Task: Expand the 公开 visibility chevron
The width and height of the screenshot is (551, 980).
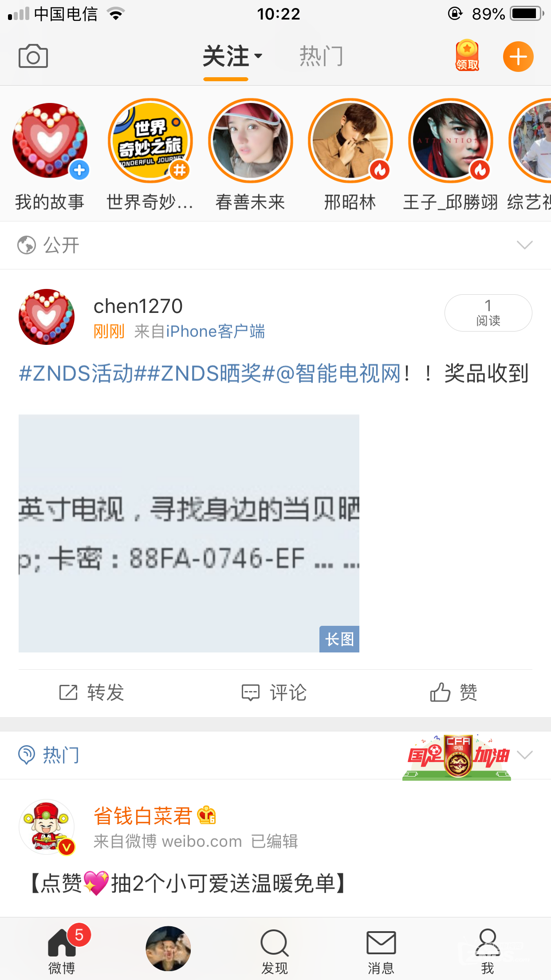Action: [524, 245]
